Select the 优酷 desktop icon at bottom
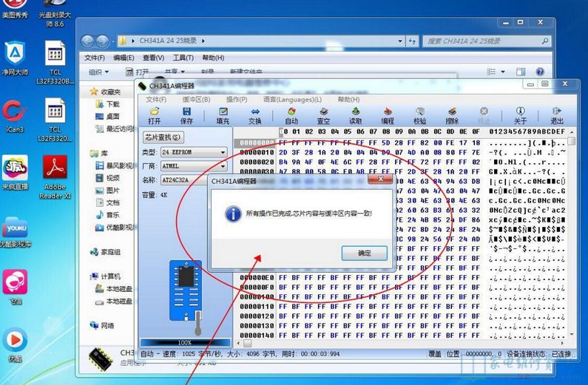Screen dimensions: 588x385 pyautogui.click(x=15, y=344)
